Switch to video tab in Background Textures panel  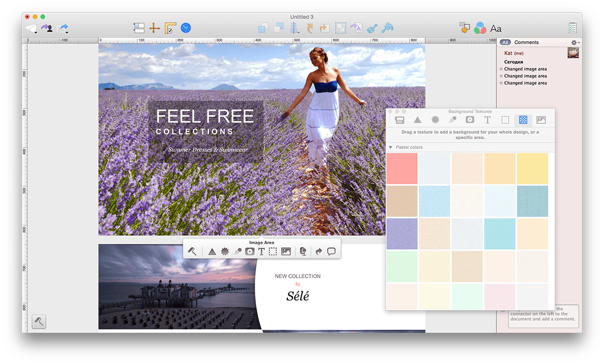point(470,120)
